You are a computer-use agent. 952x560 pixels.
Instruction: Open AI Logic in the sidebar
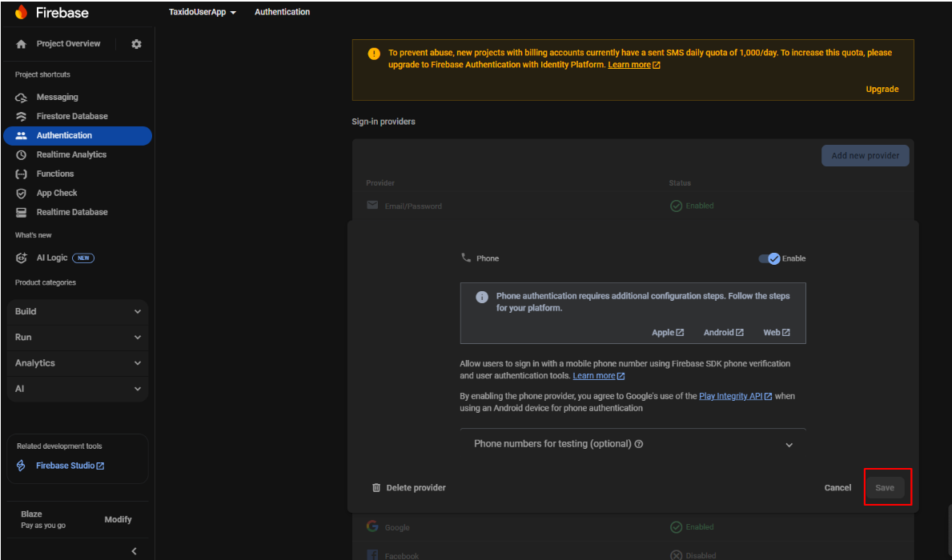(x=52, y=258)
